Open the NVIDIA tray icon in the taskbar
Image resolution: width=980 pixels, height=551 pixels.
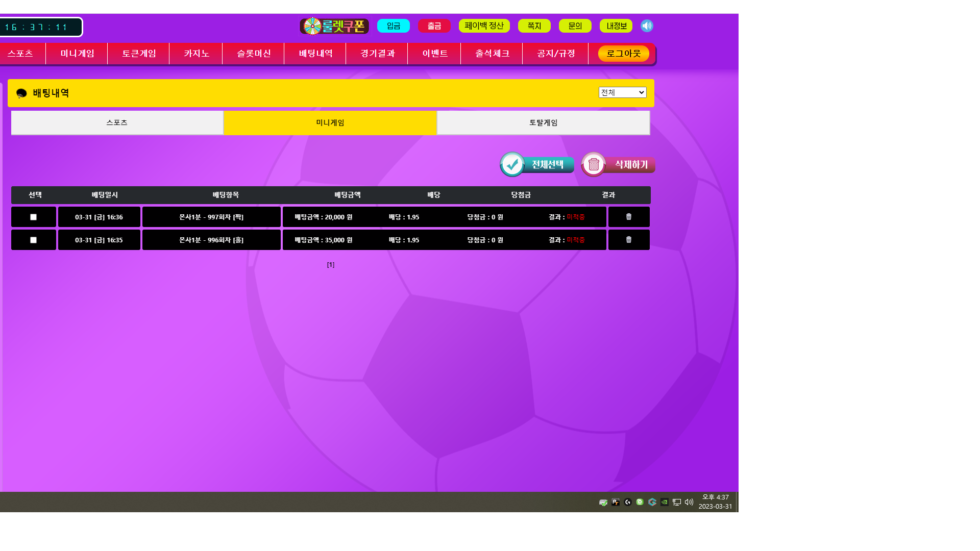tap(665, 502)
